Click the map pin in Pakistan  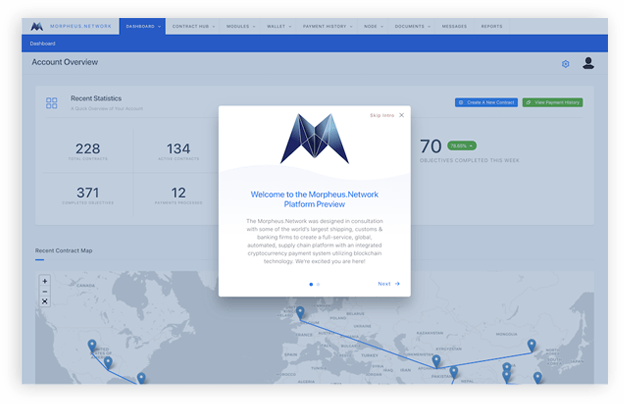(x=454, y=372)
